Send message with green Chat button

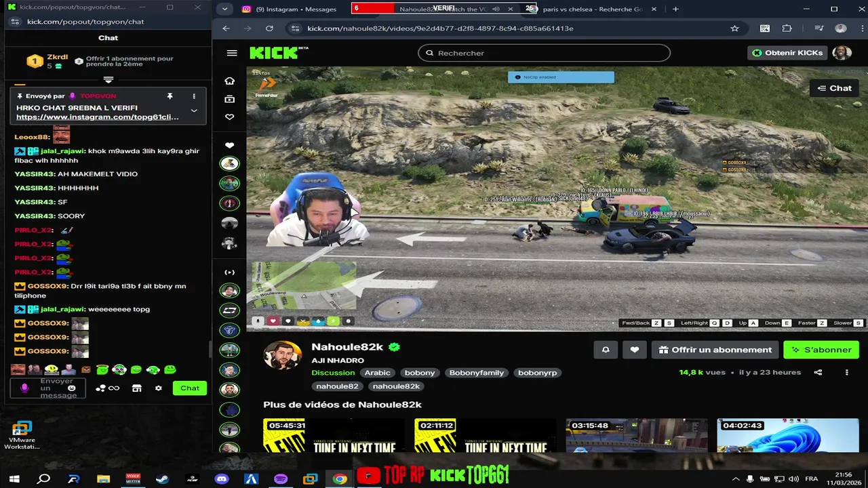coord(190,388)
